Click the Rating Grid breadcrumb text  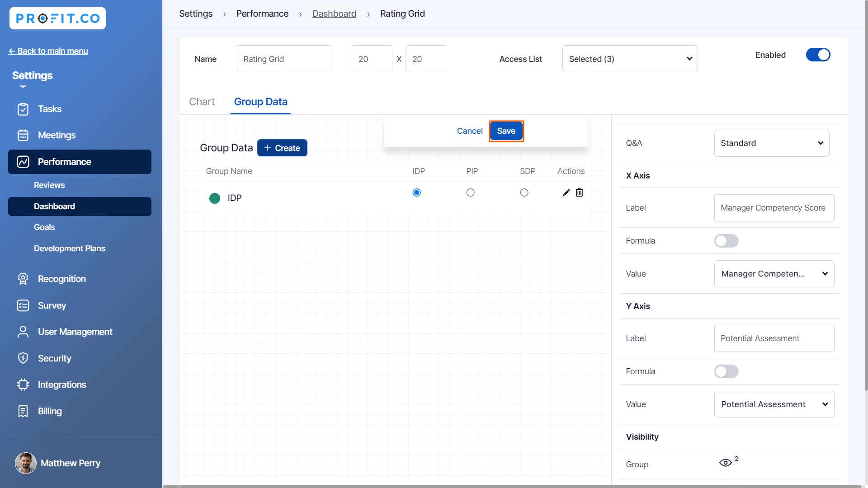pyautogui.click(x=402, y=14)
